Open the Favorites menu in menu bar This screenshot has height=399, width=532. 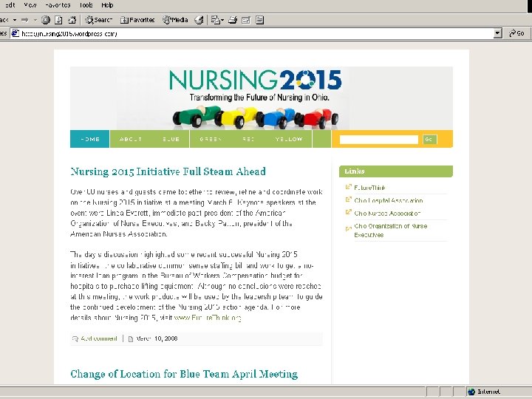(58, 5)
